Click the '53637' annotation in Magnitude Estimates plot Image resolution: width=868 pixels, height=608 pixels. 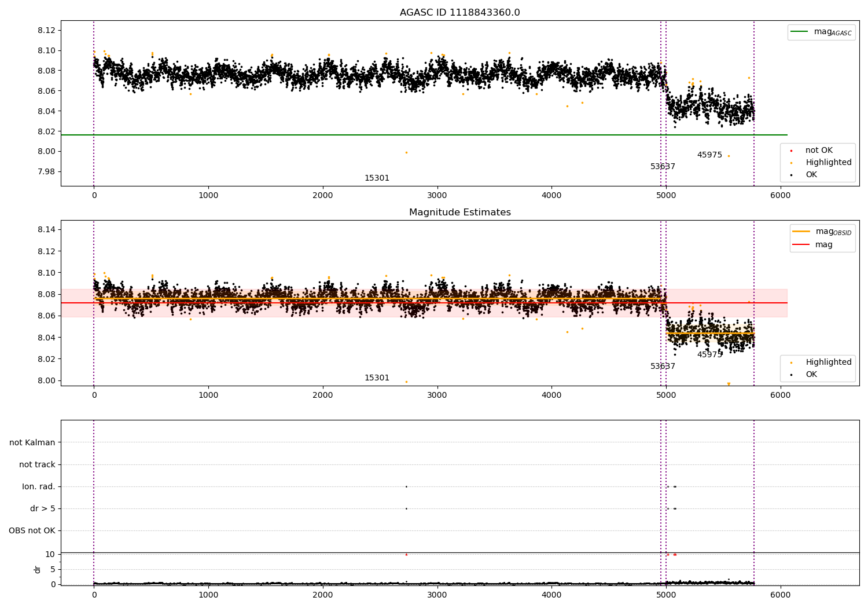[663, 367]
